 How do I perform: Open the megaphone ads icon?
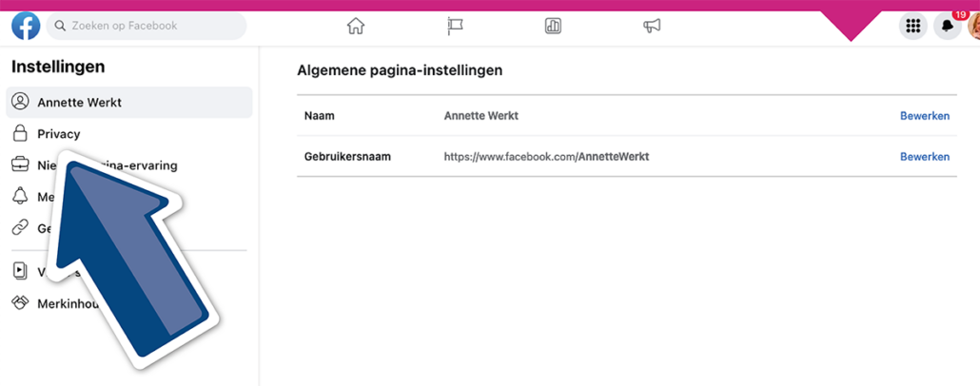pos(652,26)
